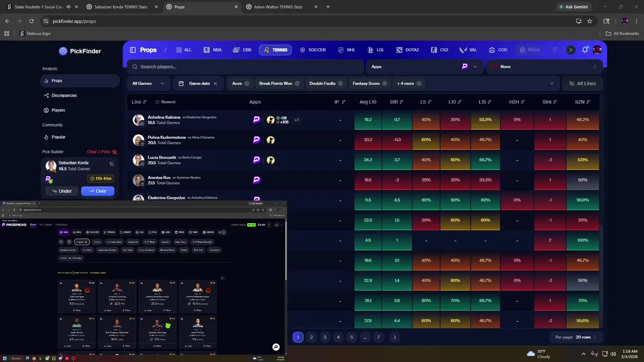The width and height of the screenshot is (644, 362).
Task: Open the PickFinder logo home
Action: pos(79,51)
